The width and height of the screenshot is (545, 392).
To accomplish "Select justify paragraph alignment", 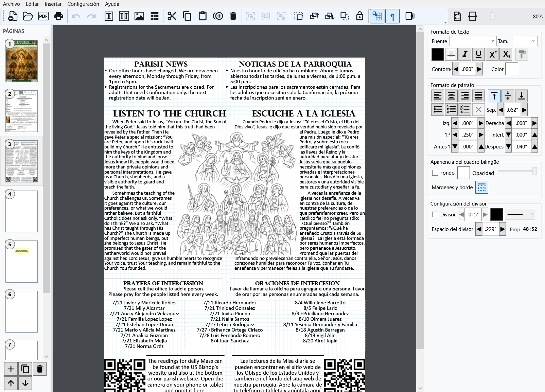I will pyautogui.click(x=478, y=96).
